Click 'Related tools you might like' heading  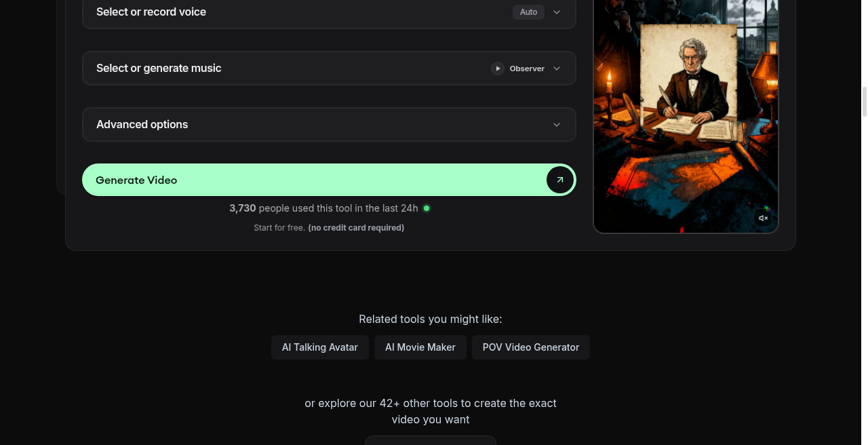click(431, 319)
